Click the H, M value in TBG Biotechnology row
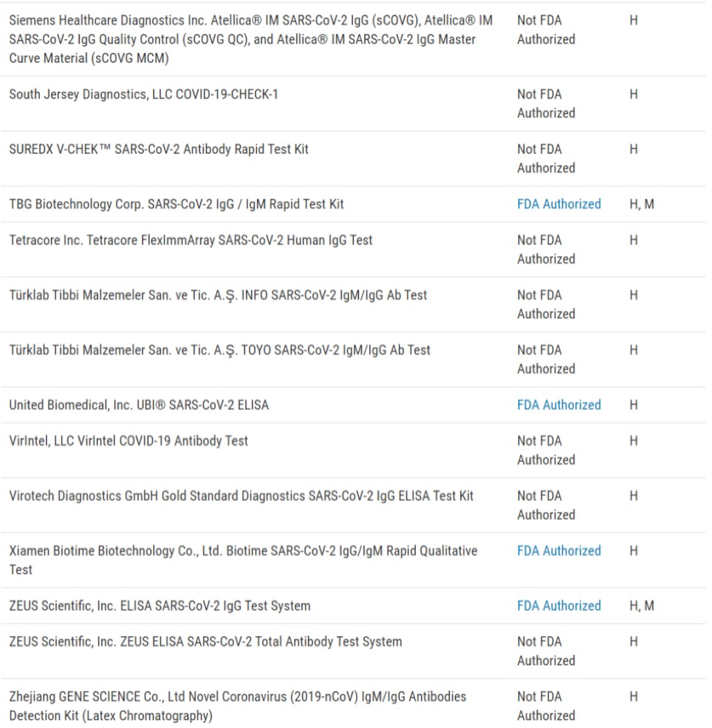Image resolution: width=712 pixels, height=728 pixels. pyautogui.click(x=641, y=205)
